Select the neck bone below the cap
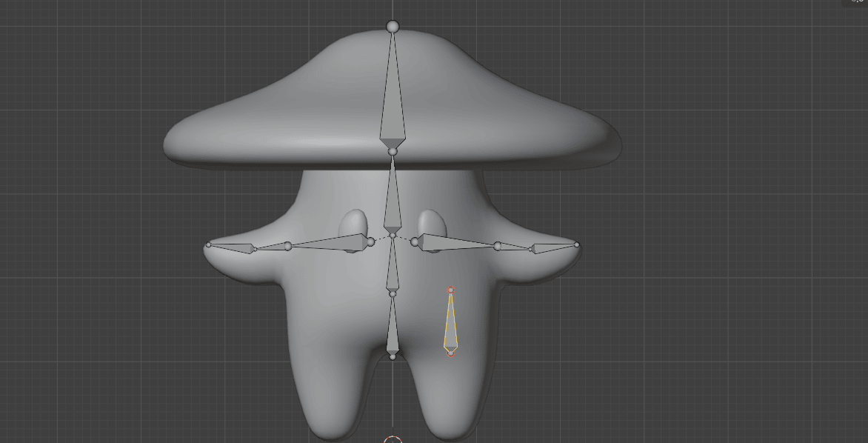The image size is (868, 443). click(393, 199)
